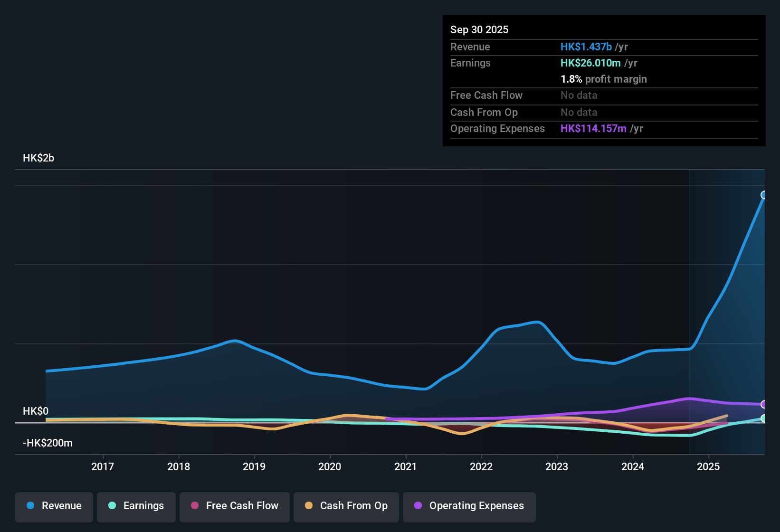This screenshot has height=532, width=780.
Task: Click the pink Free Cash Flow legend dot
Action: 194,506
